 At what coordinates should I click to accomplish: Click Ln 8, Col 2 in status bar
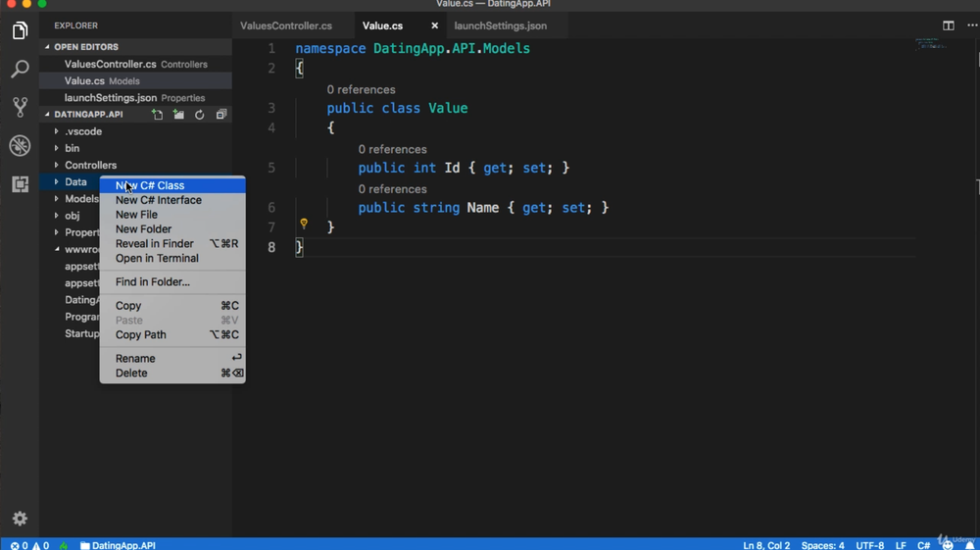pos(766,546)
